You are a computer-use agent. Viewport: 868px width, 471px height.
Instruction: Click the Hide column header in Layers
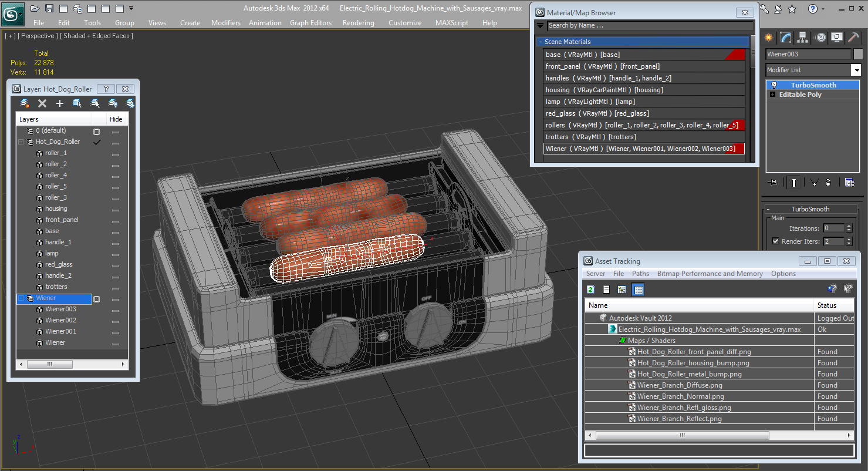point(116,119)
